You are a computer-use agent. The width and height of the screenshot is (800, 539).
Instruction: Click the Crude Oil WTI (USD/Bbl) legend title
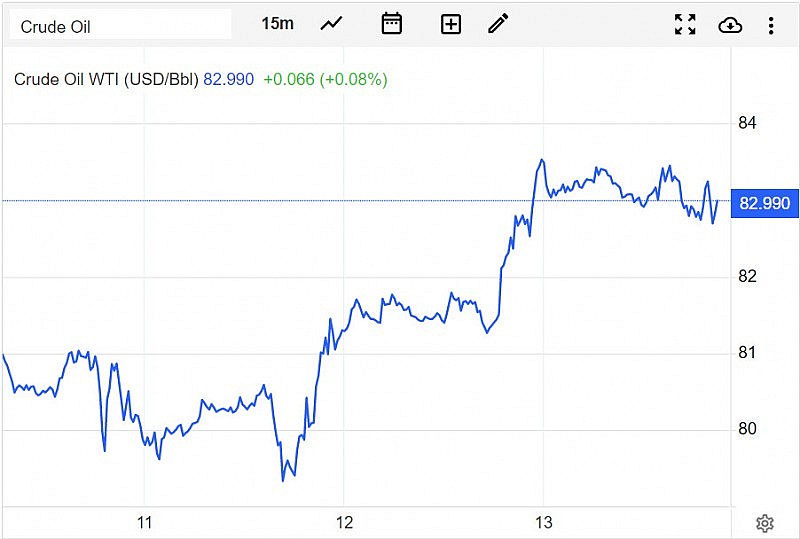point(106,79)
